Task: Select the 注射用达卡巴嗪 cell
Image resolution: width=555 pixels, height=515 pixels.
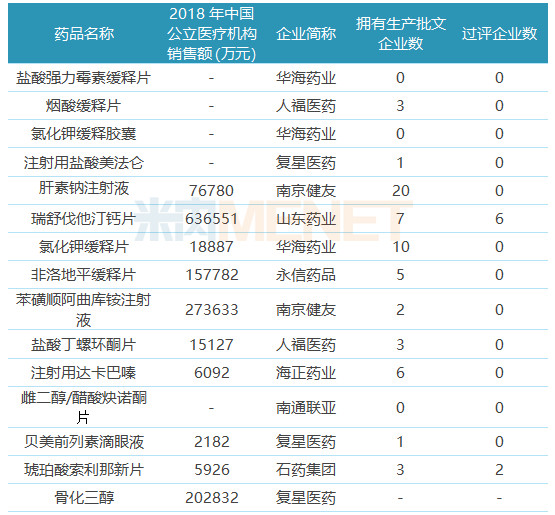Action: click(x=84, y=373)
